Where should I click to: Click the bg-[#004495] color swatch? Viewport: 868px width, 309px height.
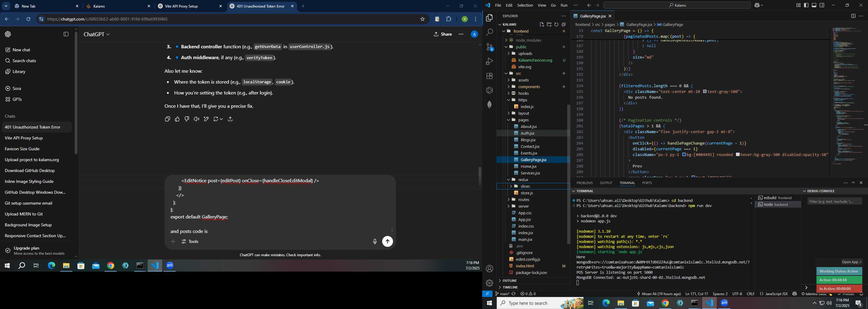[x=684, y=154]
